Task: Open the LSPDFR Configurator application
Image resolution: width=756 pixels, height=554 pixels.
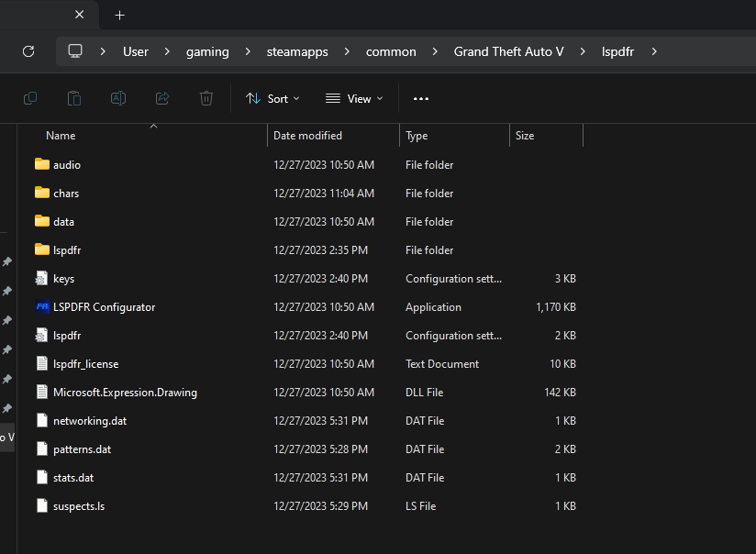Action: 104,307
